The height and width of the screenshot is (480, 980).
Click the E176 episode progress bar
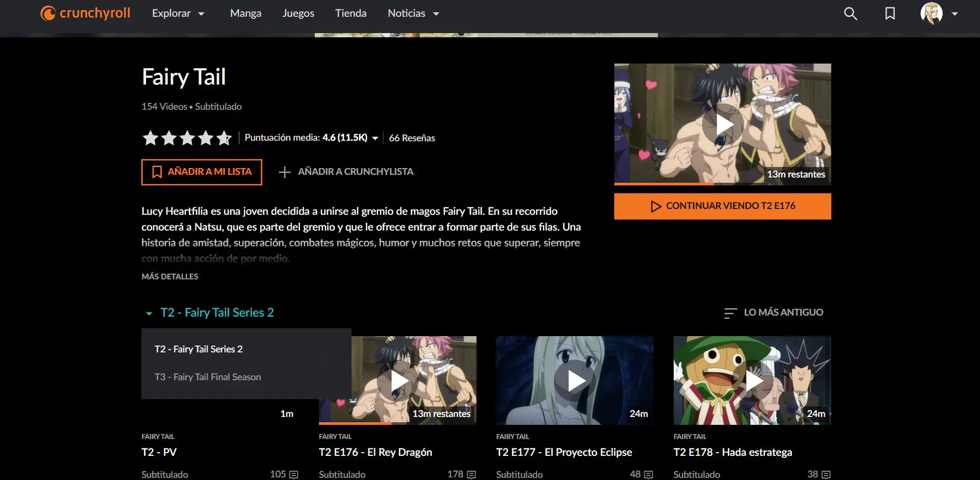(x=398, y=423)
